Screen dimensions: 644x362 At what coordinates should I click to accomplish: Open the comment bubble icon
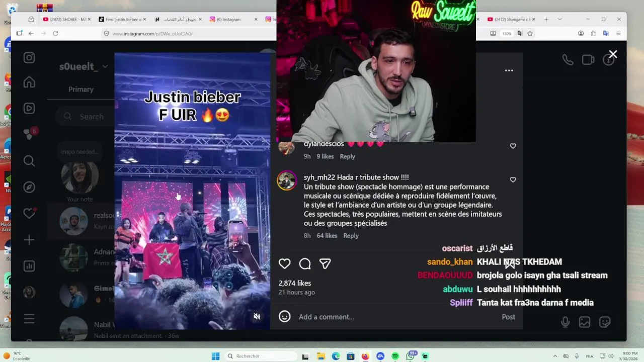click(305, 263)
